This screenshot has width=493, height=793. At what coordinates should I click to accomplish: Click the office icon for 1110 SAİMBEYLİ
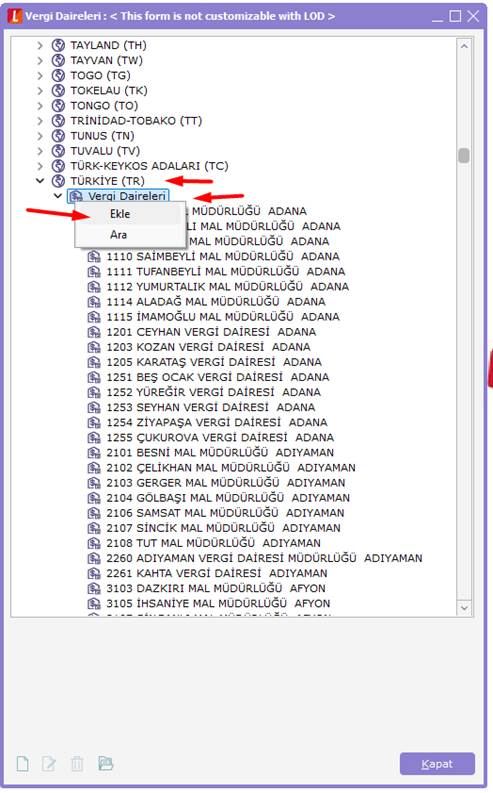(94, 256)
